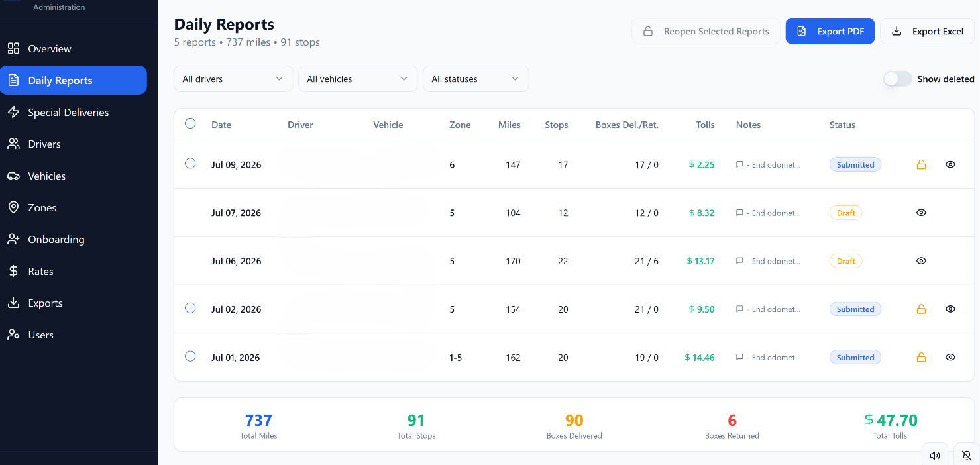Image resolution: width=980 pixels, height=465 pixels.
Task: Navigate to Users page
Action: click(x=74, y=335)
